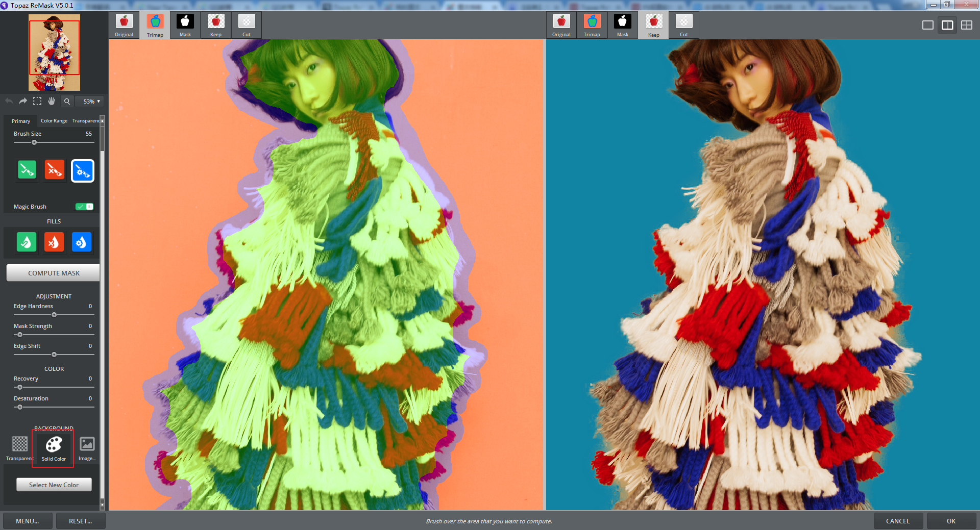Switch to dual split view layout
Screen dimensions: 980x530
coord(947,25)
